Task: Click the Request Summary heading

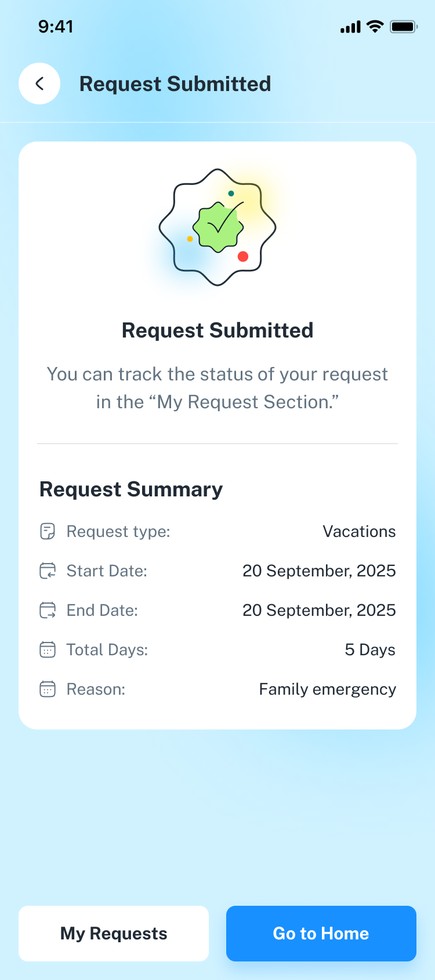Action: [131, 489]
